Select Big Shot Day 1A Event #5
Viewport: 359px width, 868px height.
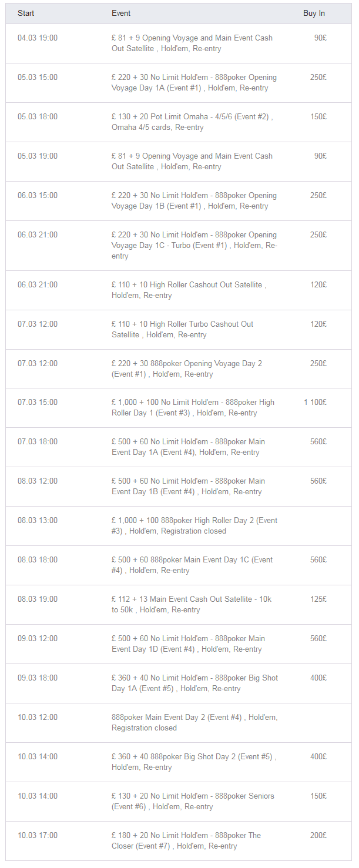click(x=194, y=683)
